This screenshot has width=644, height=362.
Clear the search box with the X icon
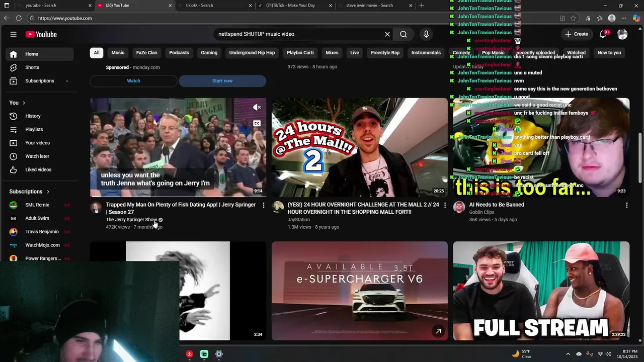[x=387, y=34]
